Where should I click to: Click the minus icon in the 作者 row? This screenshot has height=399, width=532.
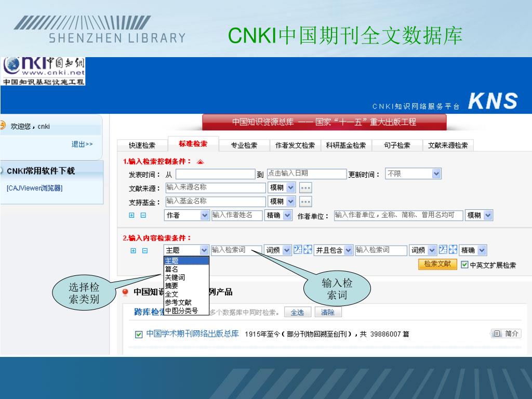(143, 215)
